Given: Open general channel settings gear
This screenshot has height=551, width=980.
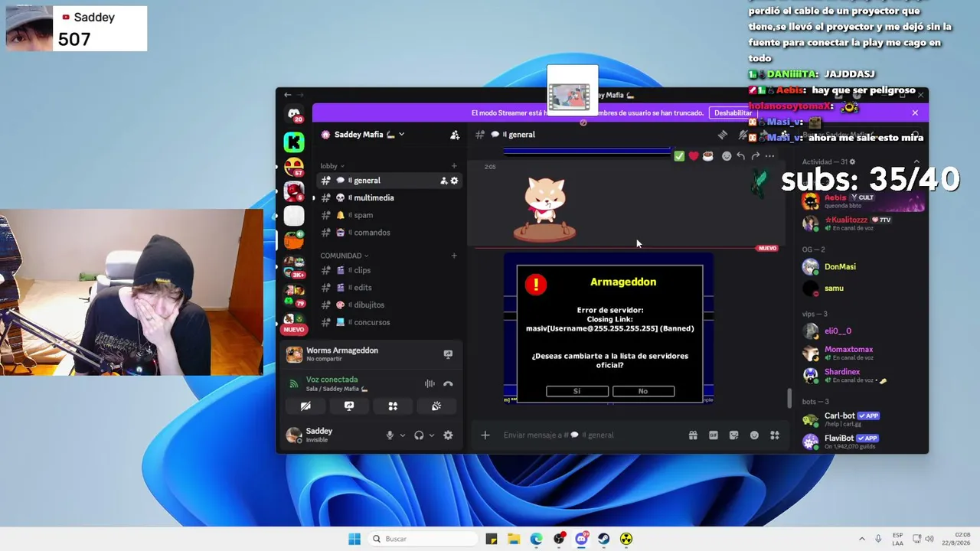Looking at the screenshot, I should click(x=454, y=181).
